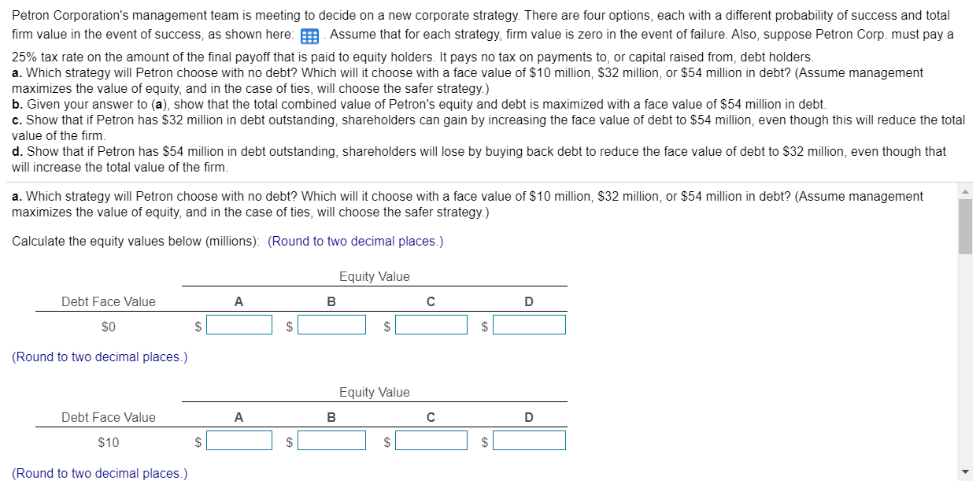Click Strategy C equity field for $0 debt
The width and height of the screenshot is (980, 484).
[431, 324]
